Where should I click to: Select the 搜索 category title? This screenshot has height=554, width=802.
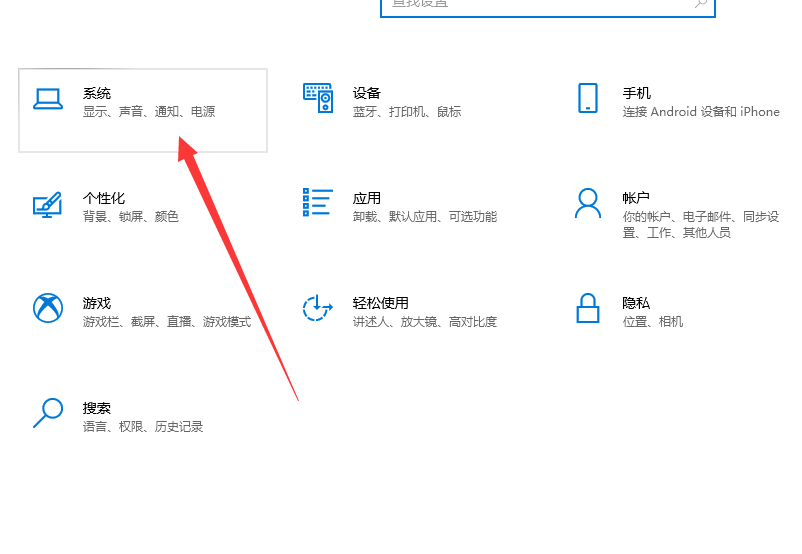pyautogui.click(x=97, y=408)
